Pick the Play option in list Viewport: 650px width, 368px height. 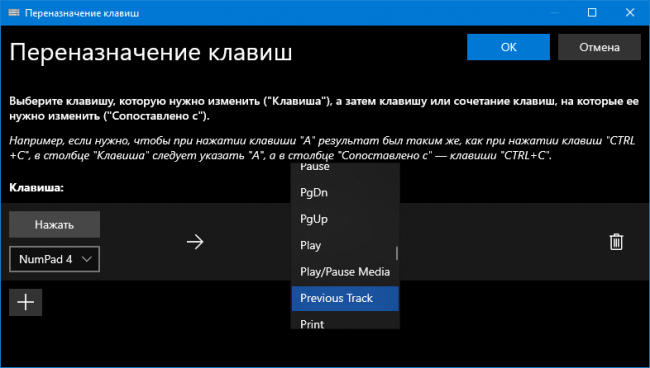click(x=345, y=245)
